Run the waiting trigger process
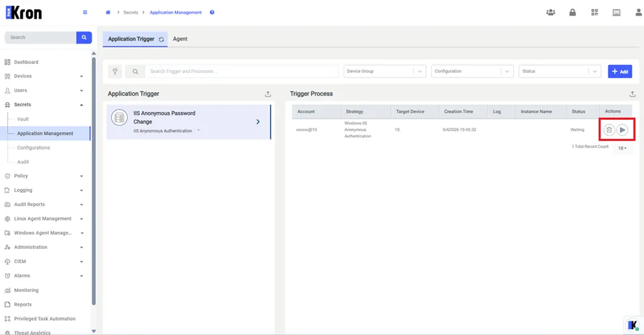 click(623, 130)
